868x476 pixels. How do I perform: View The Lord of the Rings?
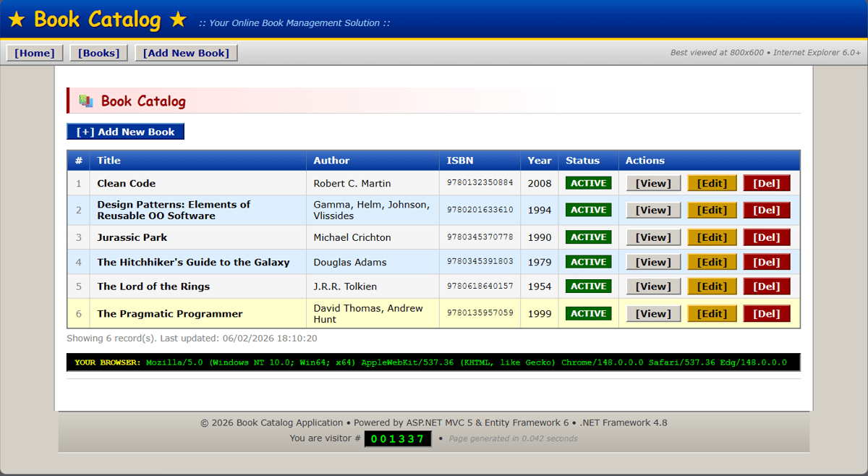coord(653,286)
